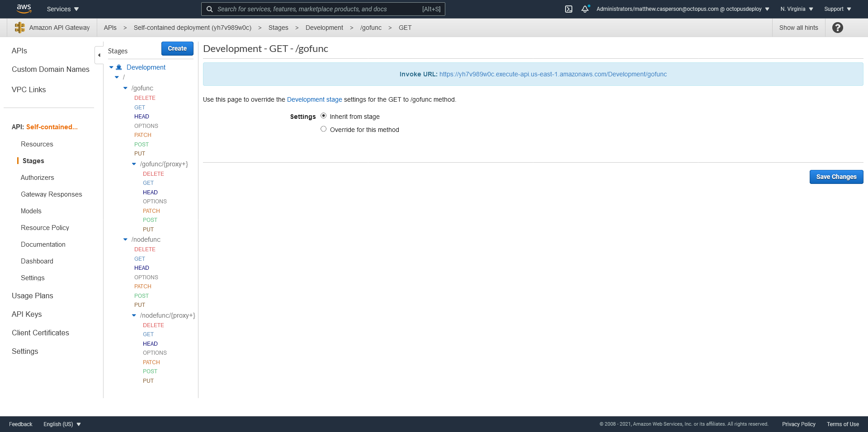Focus the AWS services search field
The width and height of the screenshot is (868, 432).
point(316,9)
